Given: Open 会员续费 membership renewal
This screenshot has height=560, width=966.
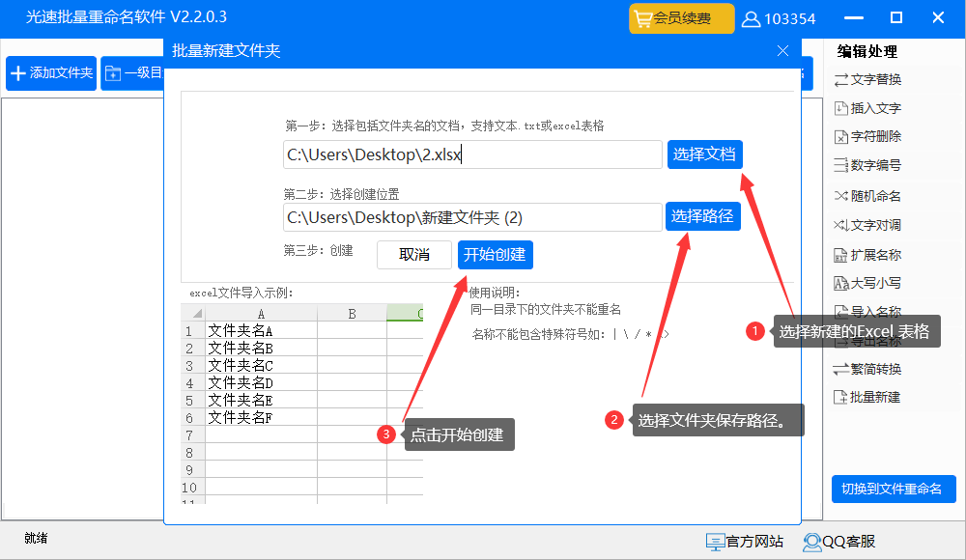Looking at the screenshot, I should [x=681, y=18].
